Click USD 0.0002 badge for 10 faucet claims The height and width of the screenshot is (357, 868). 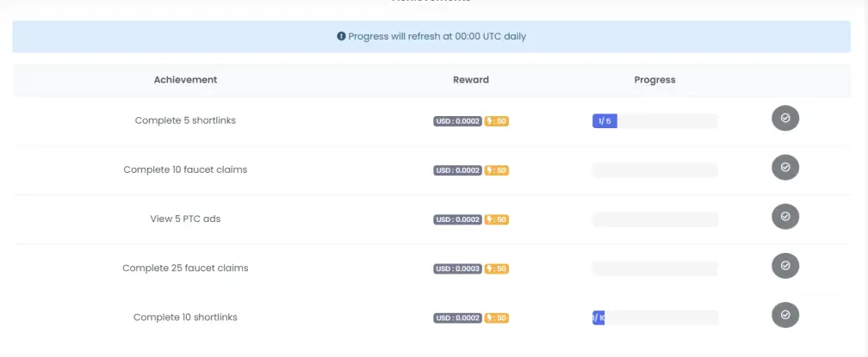pos(458,170)
